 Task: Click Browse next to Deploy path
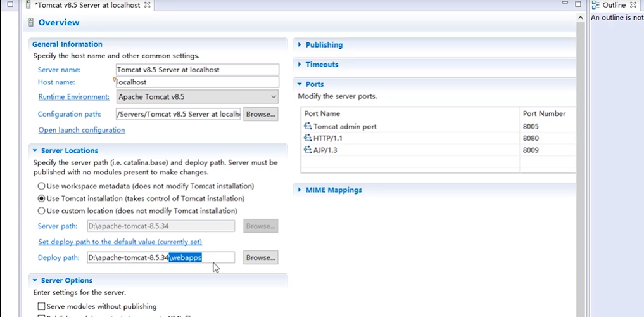coord(260,257)
